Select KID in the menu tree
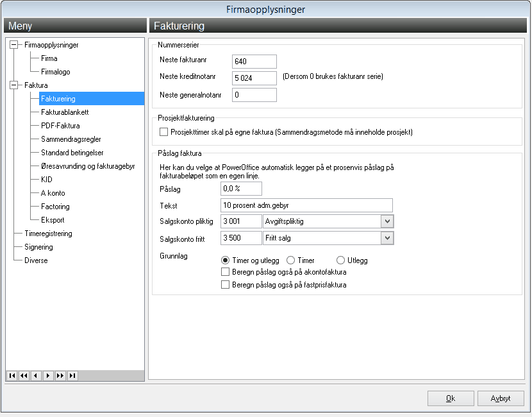 (47, 180)
